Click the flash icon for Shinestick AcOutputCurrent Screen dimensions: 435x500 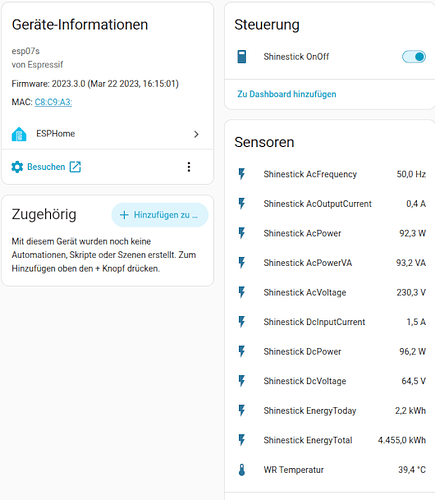click(x=242, y=204)
